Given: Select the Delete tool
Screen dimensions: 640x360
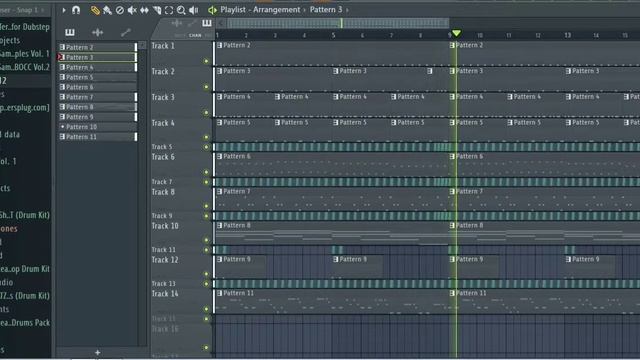Looking at the screenshot, I should click(x=120, y=10).
